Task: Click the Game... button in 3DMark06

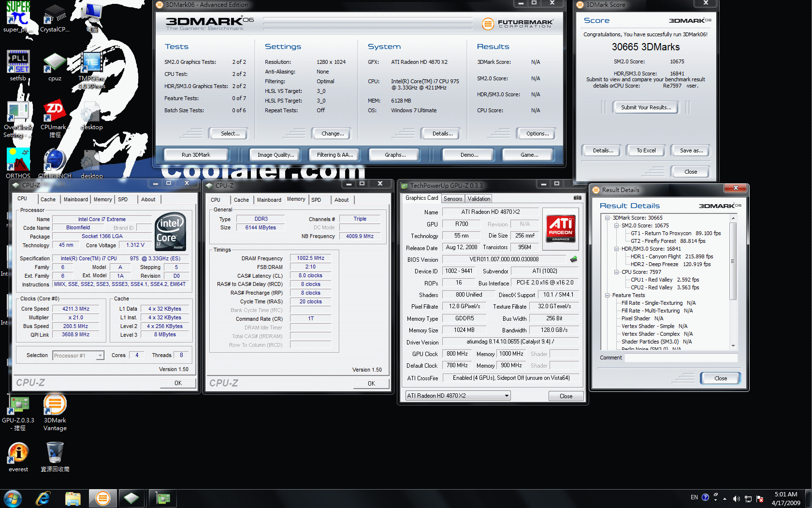Action: point(529,155)
